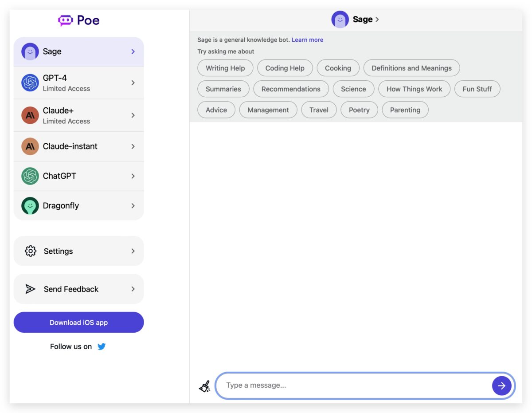Expand the GPT-4 row chevron

(133, 83)
